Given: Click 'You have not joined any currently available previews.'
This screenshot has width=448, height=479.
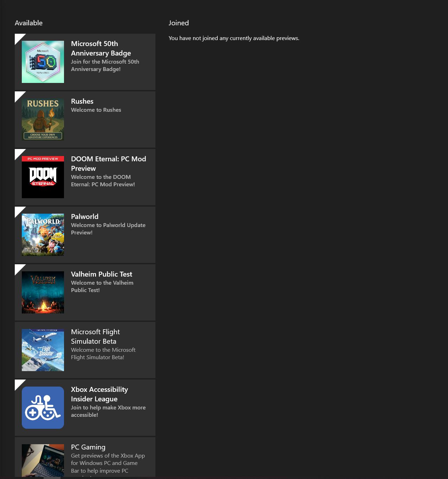Looking at the screenshot, I should point(234,38).
